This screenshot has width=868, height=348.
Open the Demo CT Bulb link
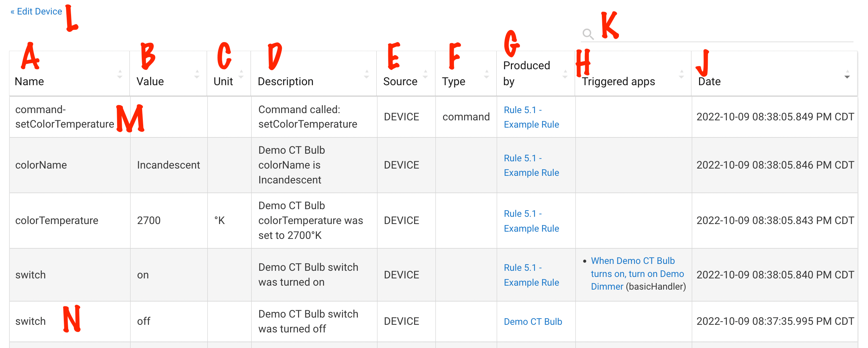[533, 321]
